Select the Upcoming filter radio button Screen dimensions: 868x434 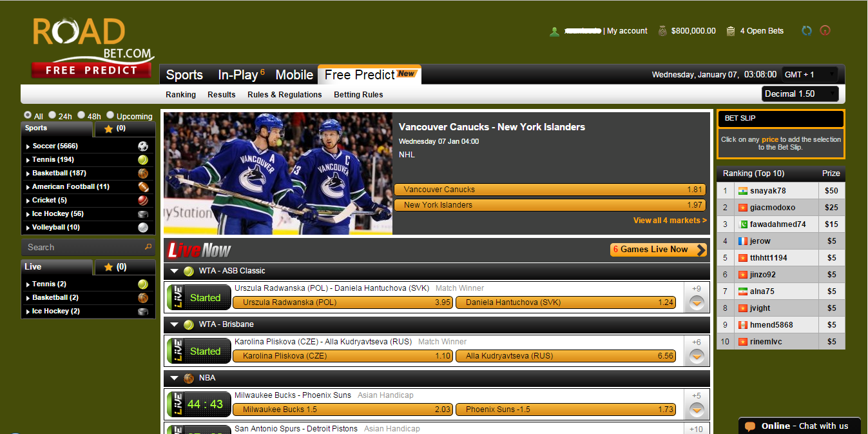coord(110,115)
